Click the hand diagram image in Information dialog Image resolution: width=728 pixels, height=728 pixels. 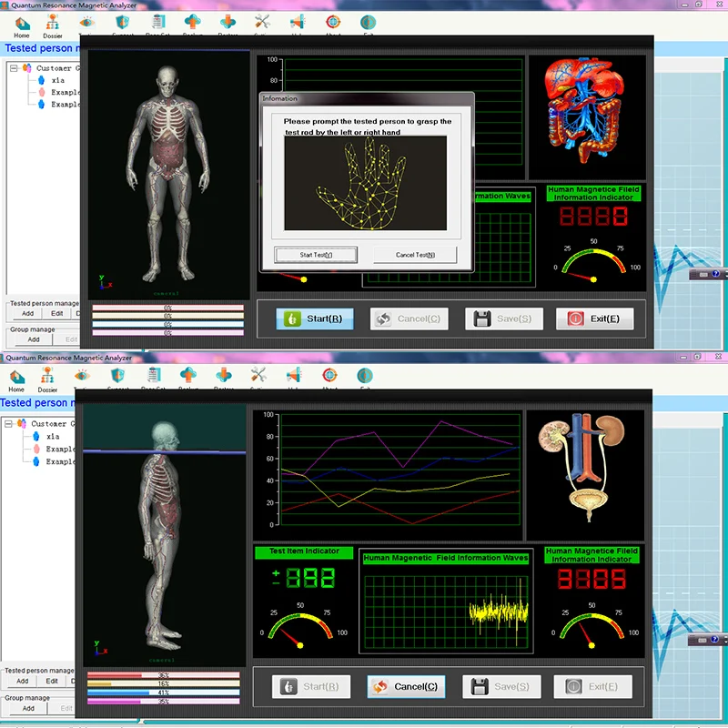click(x=366, y=183)
